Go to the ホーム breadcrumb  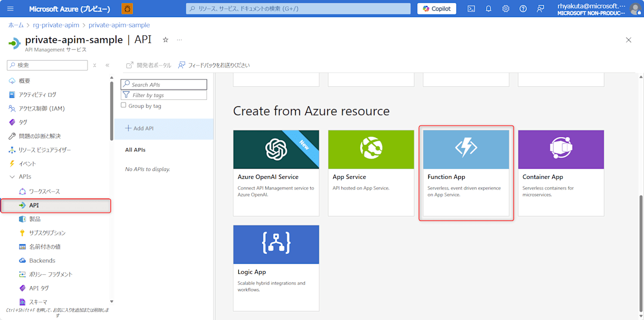[16, 25]
